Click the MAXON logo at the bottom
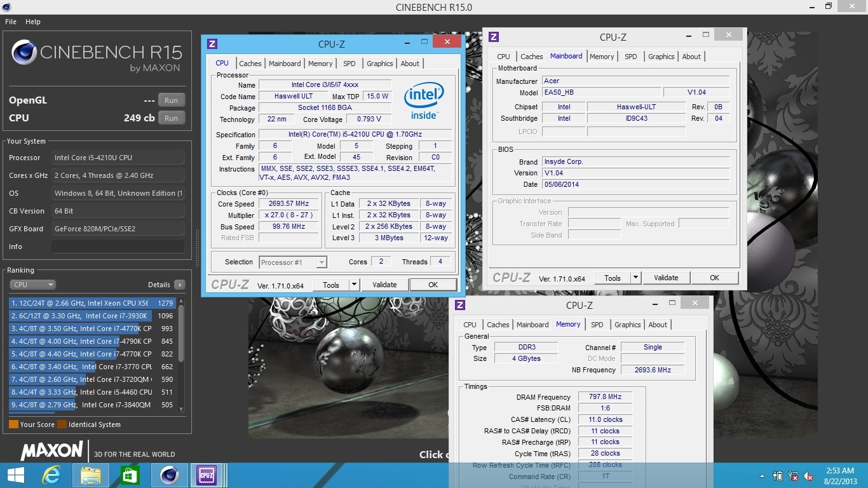Image resolution: width=868 pixels, height=488 pixels. [51, 451]
